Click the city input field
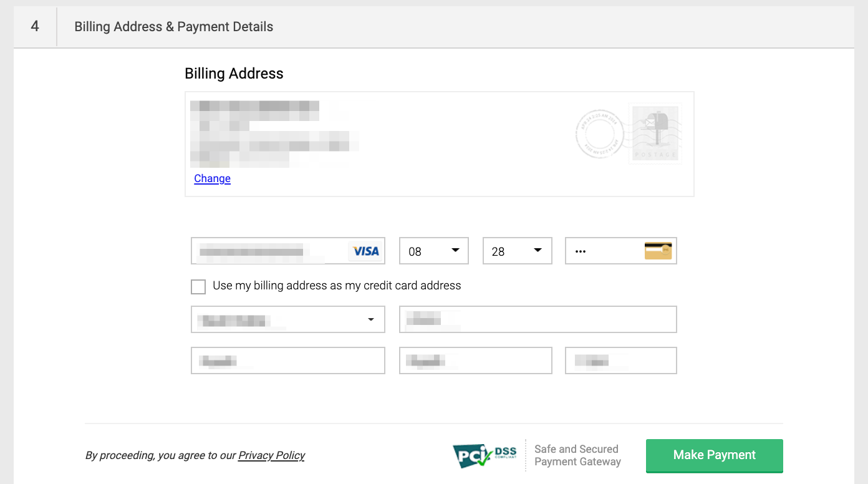The image size is (868, 484). tap(287, 360)
